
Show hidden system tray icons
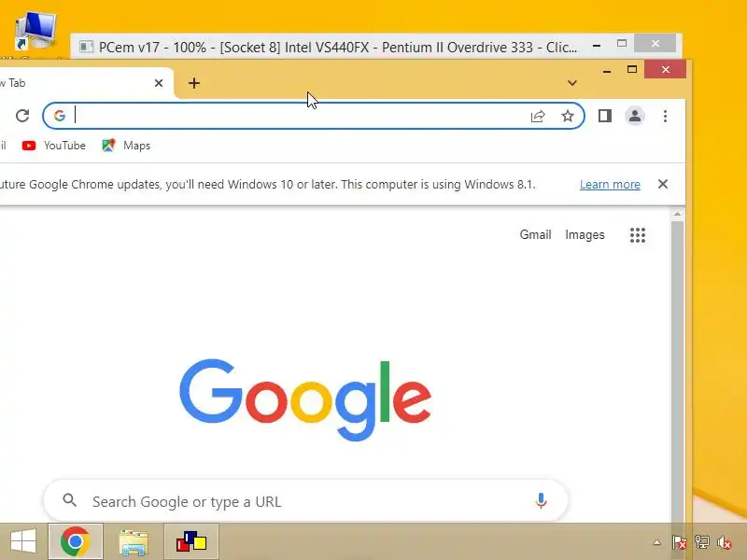(657, 542)
